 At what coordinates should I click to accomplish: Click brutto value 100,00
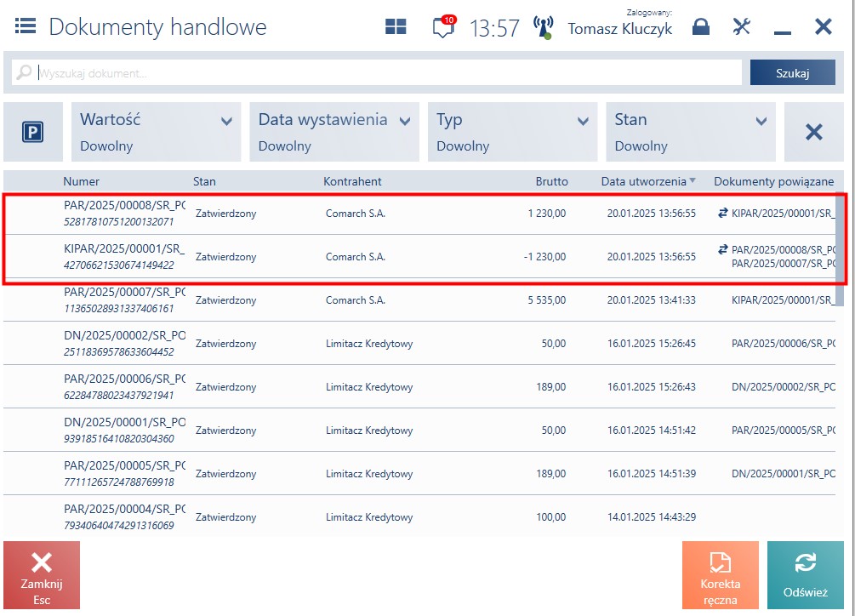(x=551, y=516)
